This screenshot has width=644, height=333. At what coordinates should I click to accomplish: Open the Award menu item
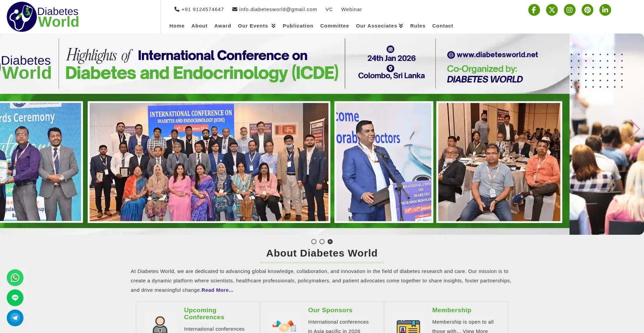223,26
